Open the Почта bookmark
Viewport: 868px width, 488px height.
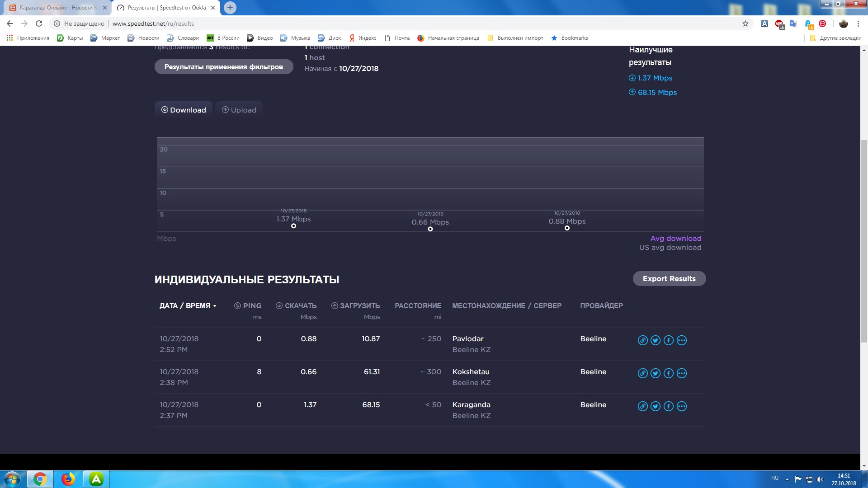click(x=397, y=38)
